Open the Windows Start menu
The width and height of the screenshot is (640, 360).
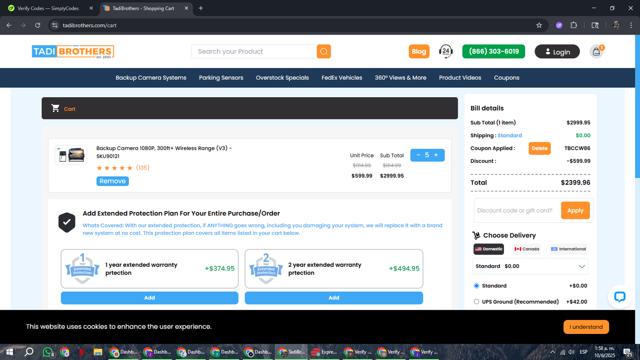[9, 352]
